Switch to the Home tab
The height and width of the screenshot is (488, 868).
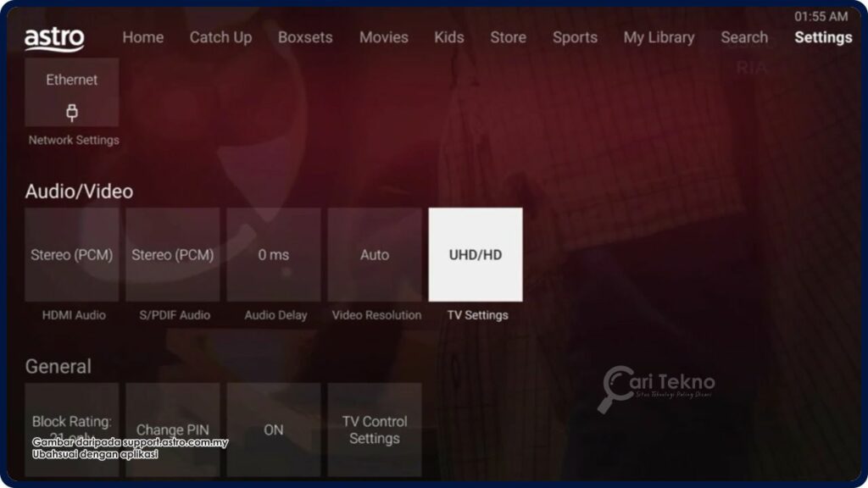142,37
